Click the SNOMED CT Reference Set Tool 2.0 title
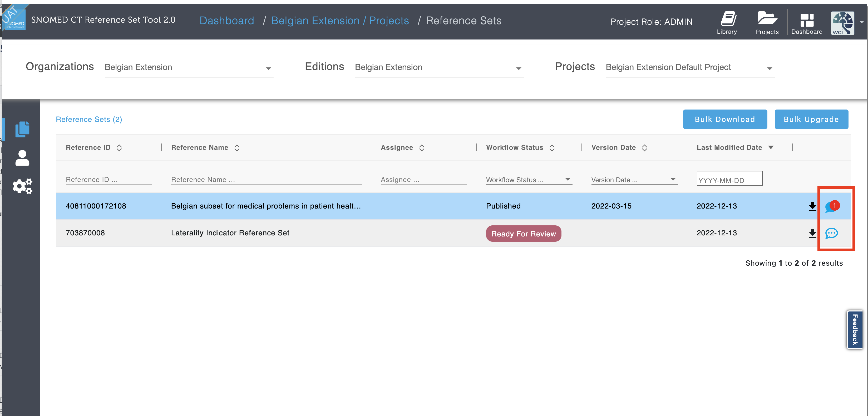The image size is (868, 416). click(x=103, y=20)
